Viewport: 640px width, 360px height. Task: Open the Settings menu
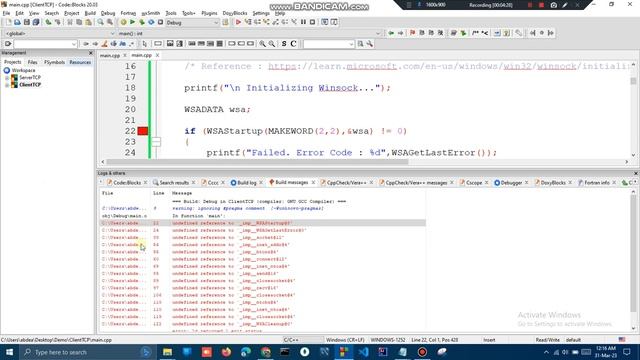[261, 13]
